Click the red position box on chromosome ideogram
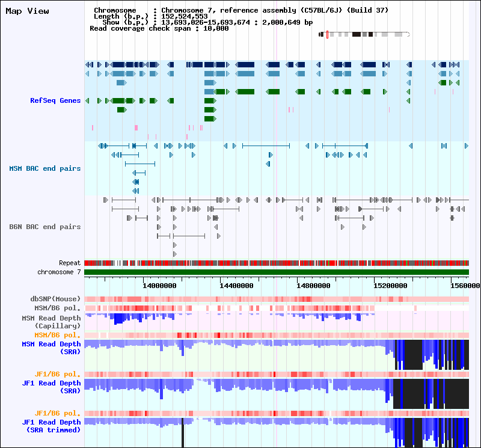 click(327, 34)
